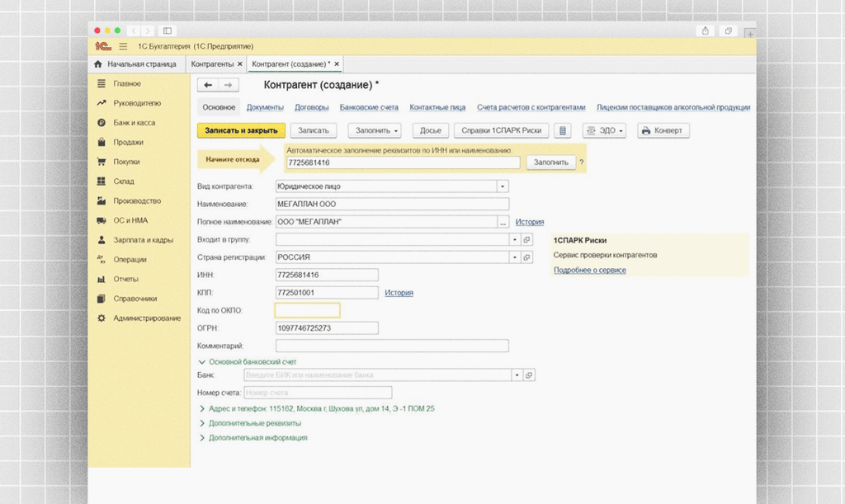Click the Досье button
Screen dimensions: 845x504
point(431,130)
